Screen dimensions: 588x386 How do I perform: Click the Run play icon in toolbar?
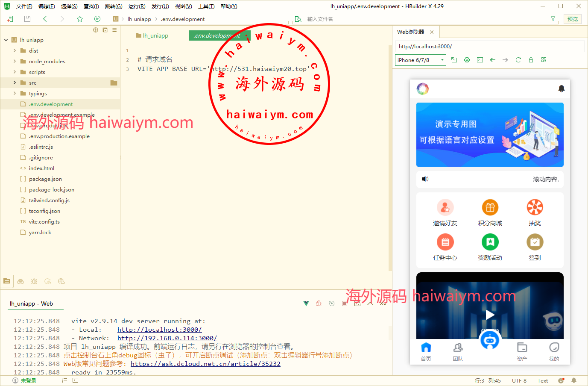[97, 19]
